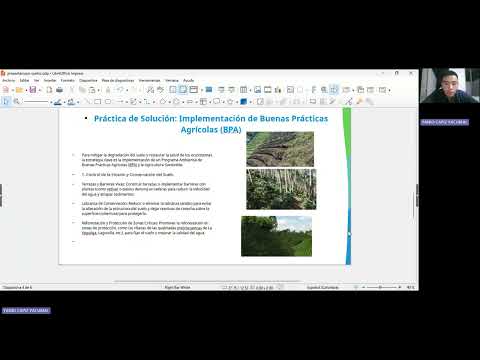Click the Cut scissors icon
Screen dimensions: 480x360
tap(71, 90)
